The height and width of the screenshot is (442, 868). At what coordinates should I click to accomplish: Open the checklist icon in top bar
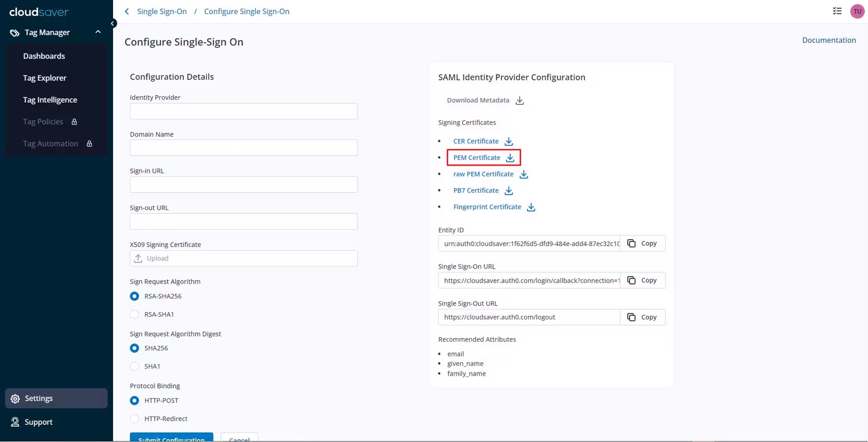(837, 11)
